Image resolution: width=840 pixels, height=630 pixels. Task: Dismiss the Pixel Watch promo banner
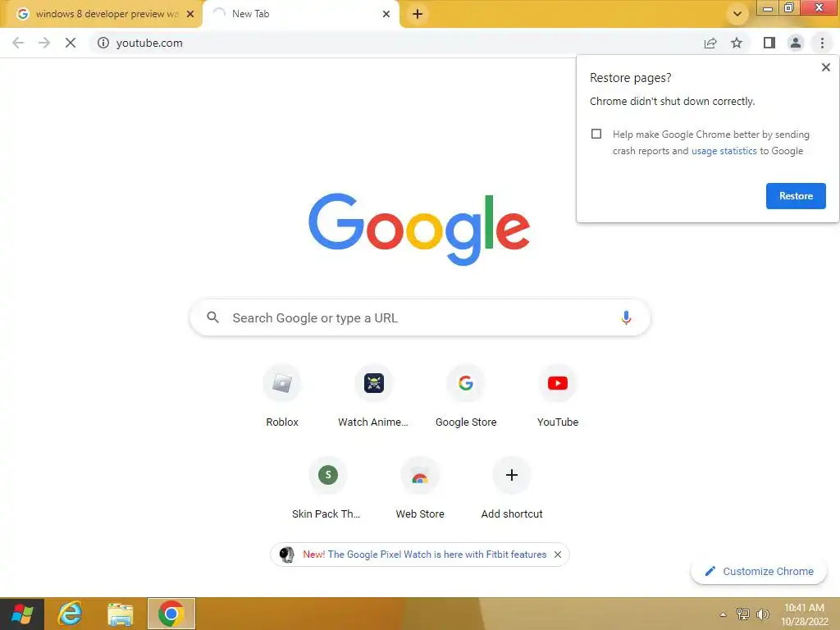click(558, 555)
